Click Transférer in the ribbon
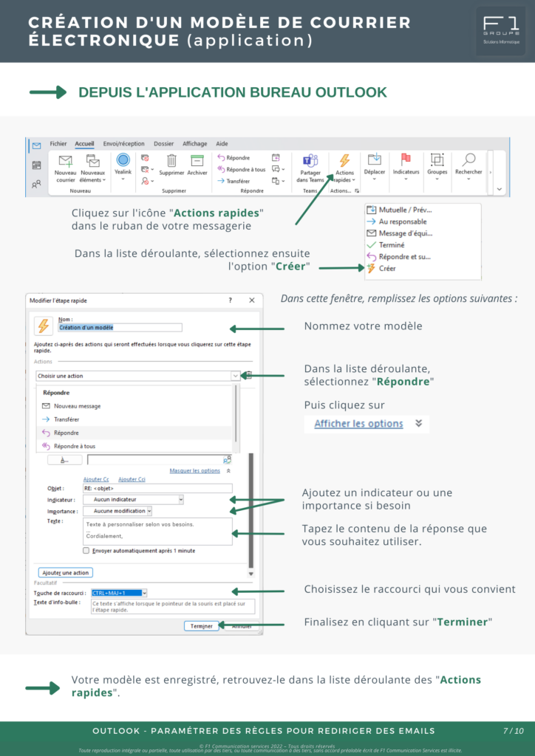 pyautogui.click(x=234, y=182)
